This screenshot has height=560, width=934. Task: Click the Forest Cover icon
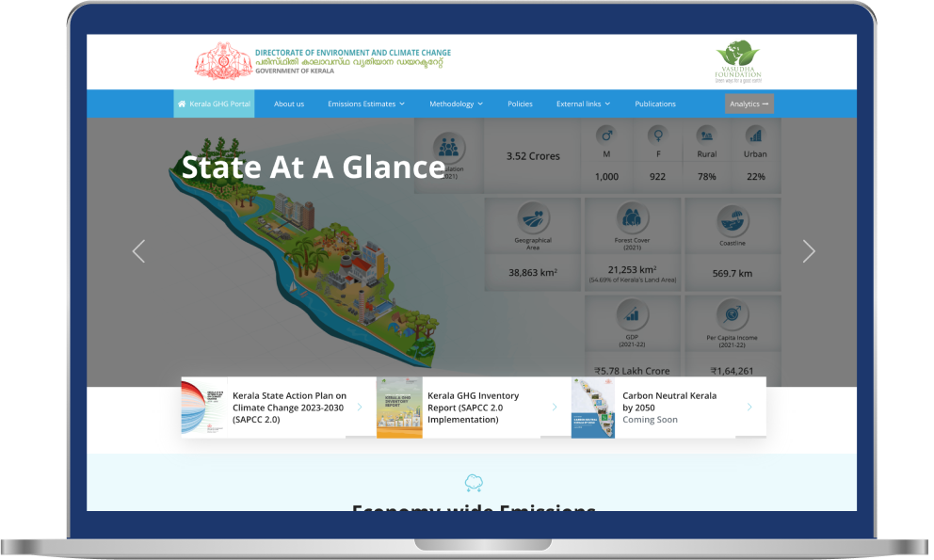click(x=633, y=219)
